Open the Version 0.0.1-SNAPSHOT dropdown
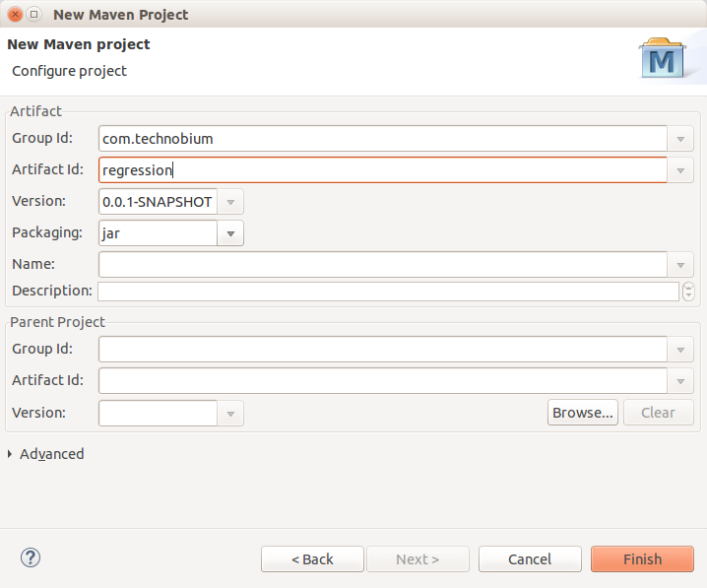Screen dimensions: 707x588 (230, 202)
